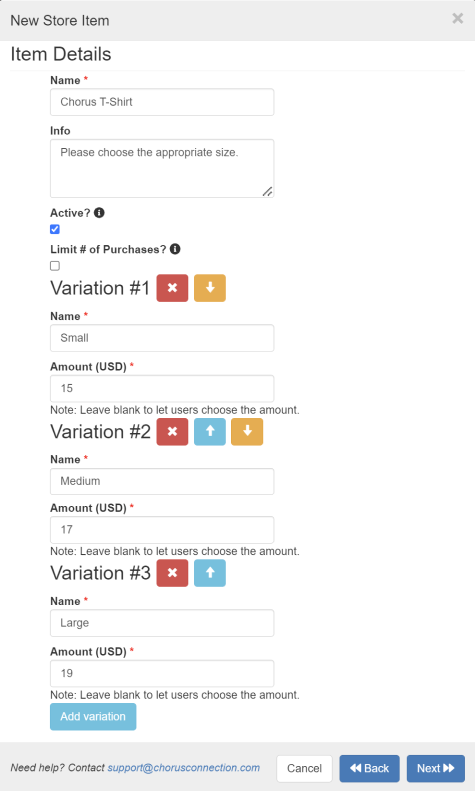
Task: Click into the Info text area
Action: coord(162,168)
